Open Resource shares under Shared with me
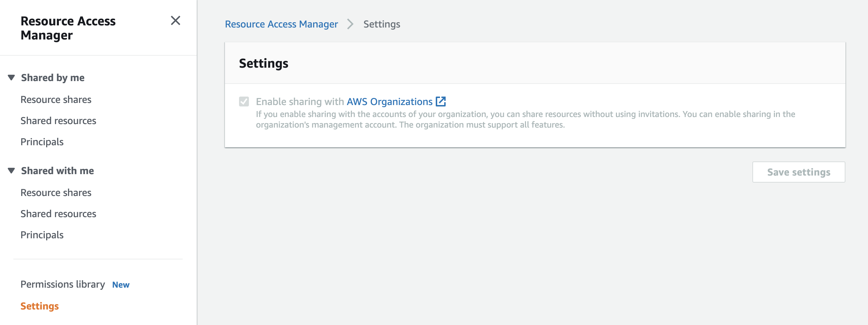This screenshot has height=325, width=868. tap(56, 192)
